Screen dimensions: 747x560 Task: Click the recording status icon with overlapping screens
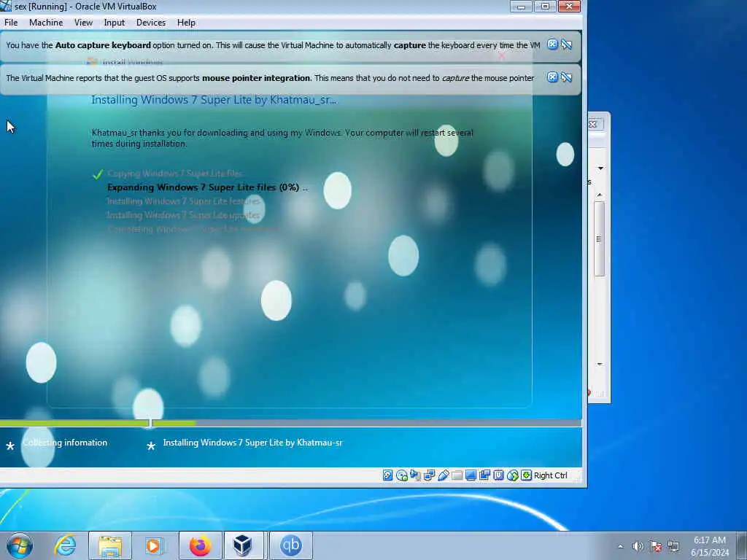[x=484, y=475]
